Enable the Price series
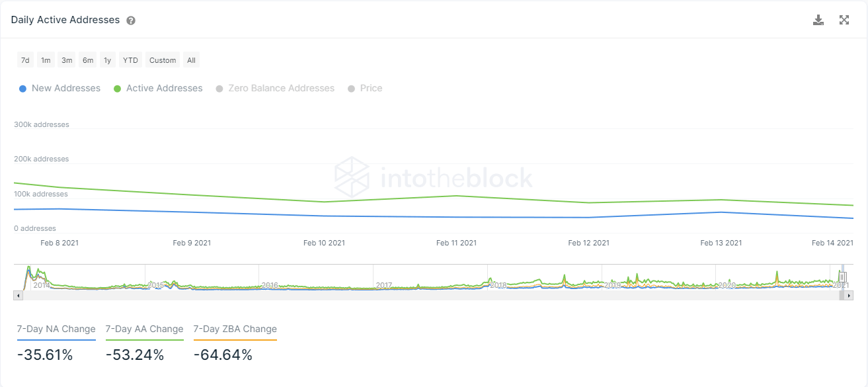Image resolution: width=868 pixels, height=387 pixels. pyautogui.click(x=365, y=88)
